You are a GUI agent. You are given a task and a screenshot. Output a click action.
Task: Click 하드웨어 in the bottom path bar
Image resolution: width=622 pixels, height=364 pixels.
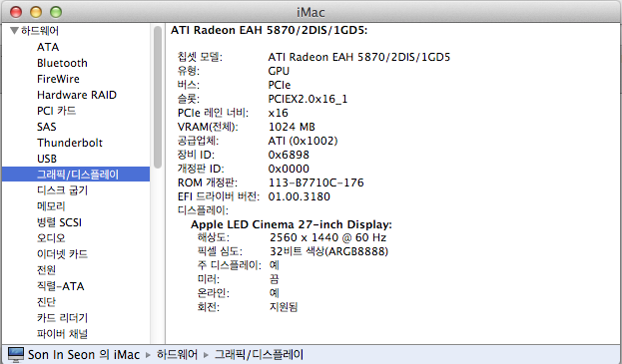pos(177,354)
